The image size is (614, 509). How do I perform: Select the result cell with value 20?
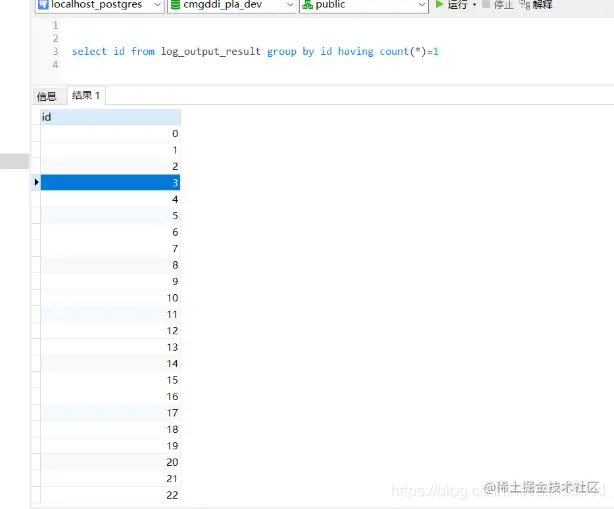tap(110, 462)
